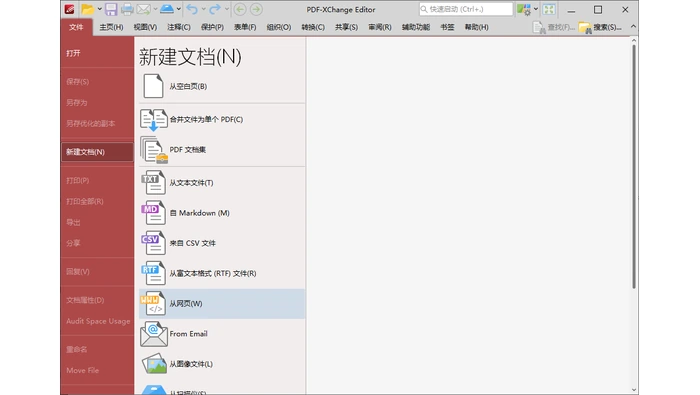700x395 pixels.
Task: Open the 审阅(R) tab
Action: coord(380,27)
